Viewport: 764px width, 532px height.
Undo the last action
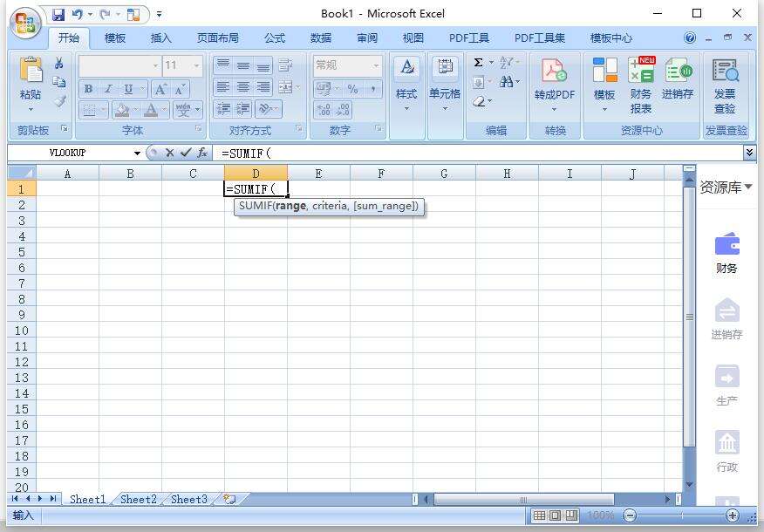[x=77, y=15]
